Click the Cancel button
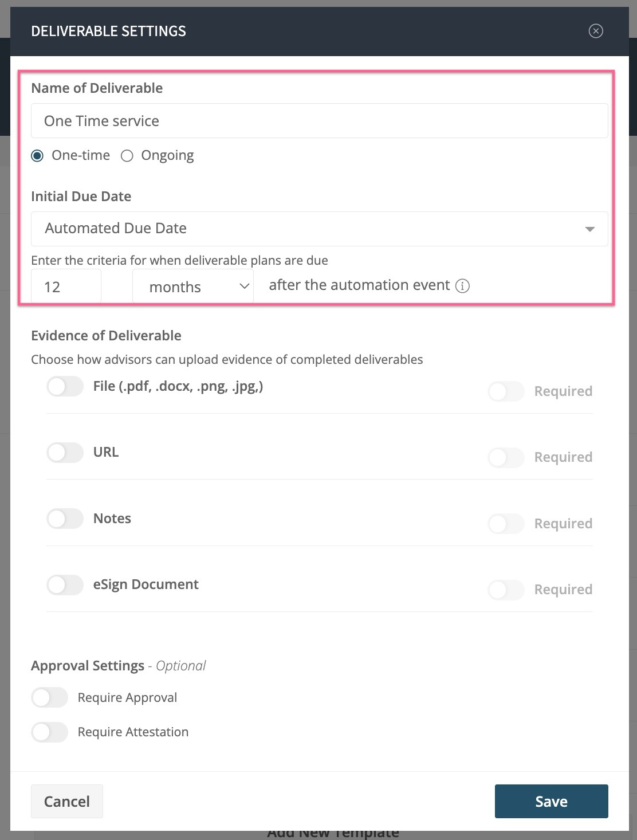 point(67,801)
